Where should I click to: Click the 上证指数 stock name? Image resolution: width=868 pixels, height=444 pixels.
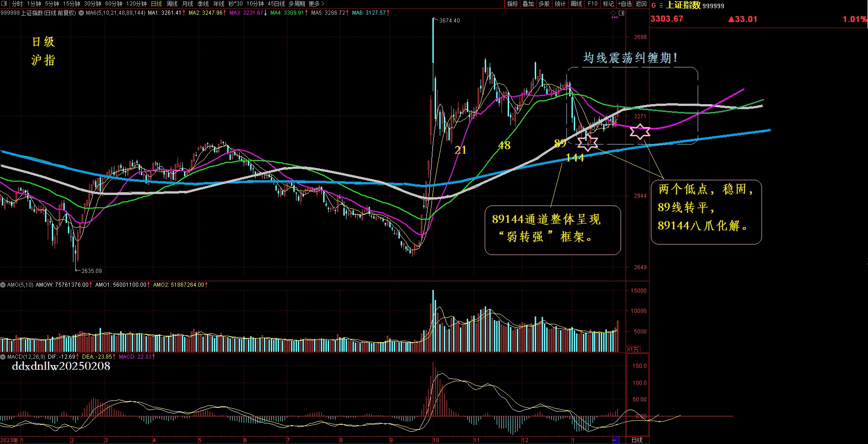coord(683,5)
